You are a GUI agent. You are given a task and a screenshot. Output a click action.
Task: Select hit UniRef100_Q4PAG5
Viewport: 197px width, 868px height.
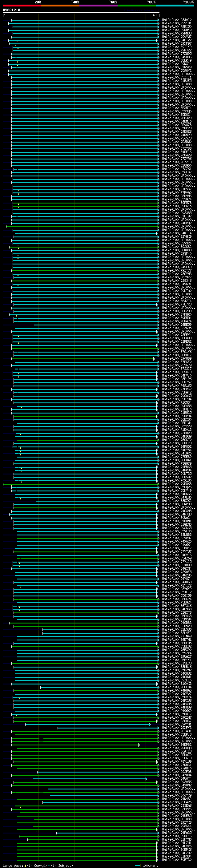(176, 833)
